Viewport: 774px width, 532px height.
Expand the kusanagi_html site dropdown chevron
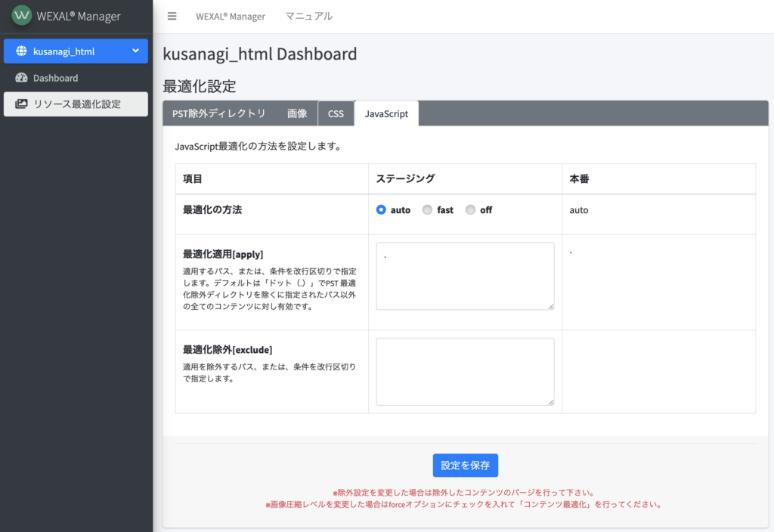[136, 51]
